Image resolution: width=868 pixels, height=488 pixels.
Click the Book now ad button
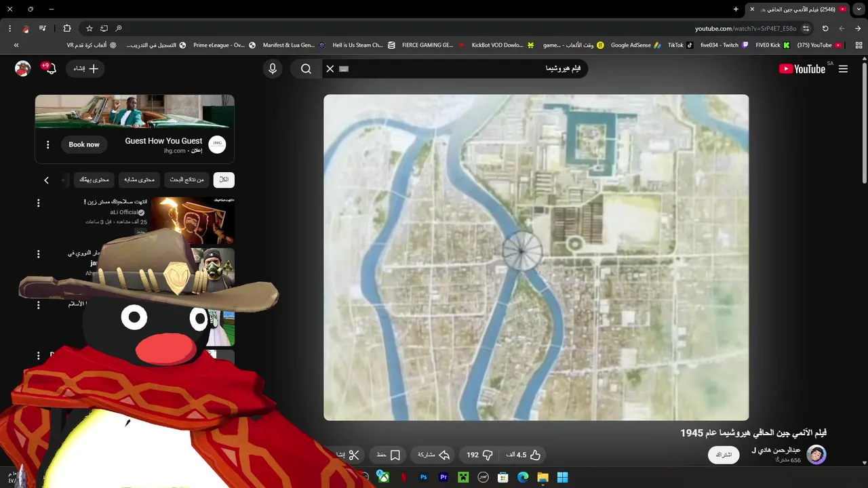pos(84,144)
